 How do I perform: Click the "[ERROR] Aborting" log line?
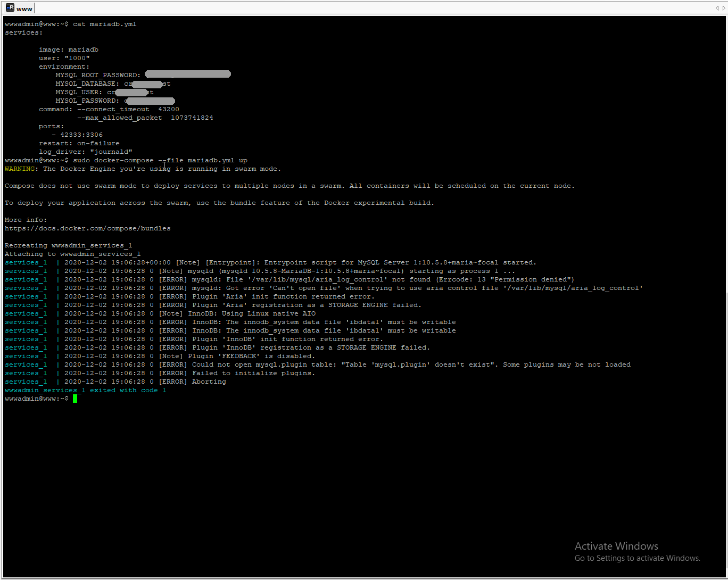click(x=115, y=382)
